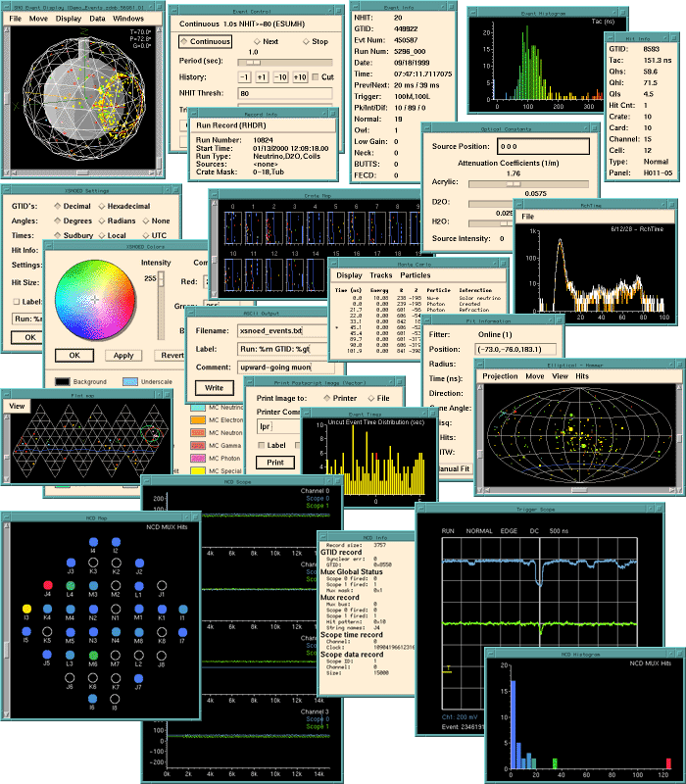Set Times to Local
The width and height of the screenshot is (686, 784).
pos(112,235)
